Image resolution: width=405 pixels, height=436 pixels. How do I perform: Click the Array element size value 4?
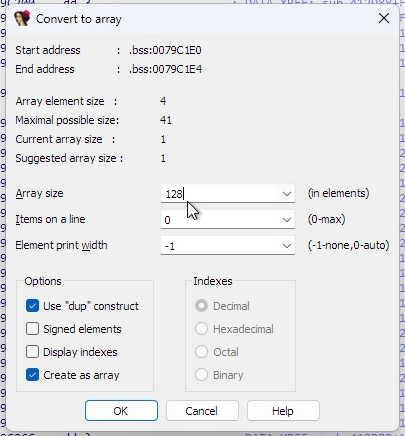(x=163, y=101)
